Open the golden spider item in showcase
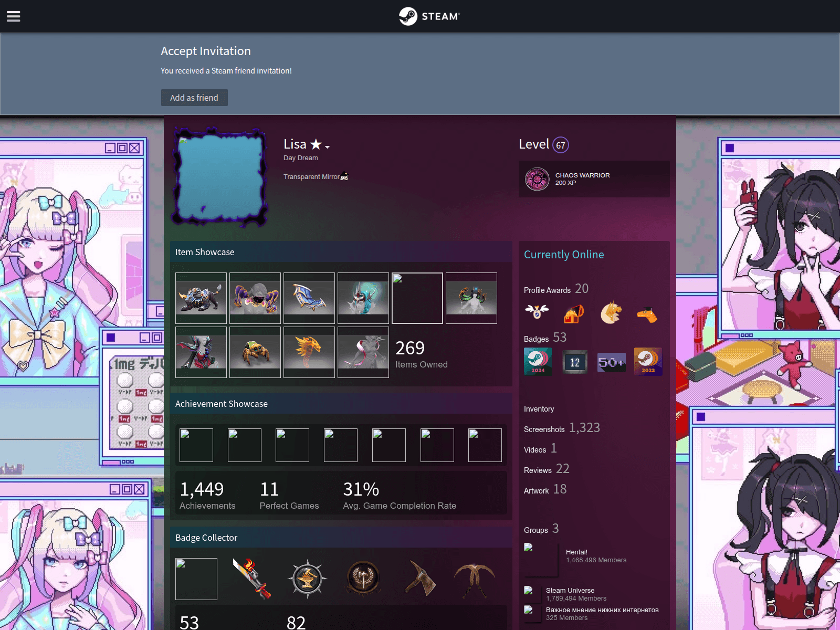 [255, 352]
